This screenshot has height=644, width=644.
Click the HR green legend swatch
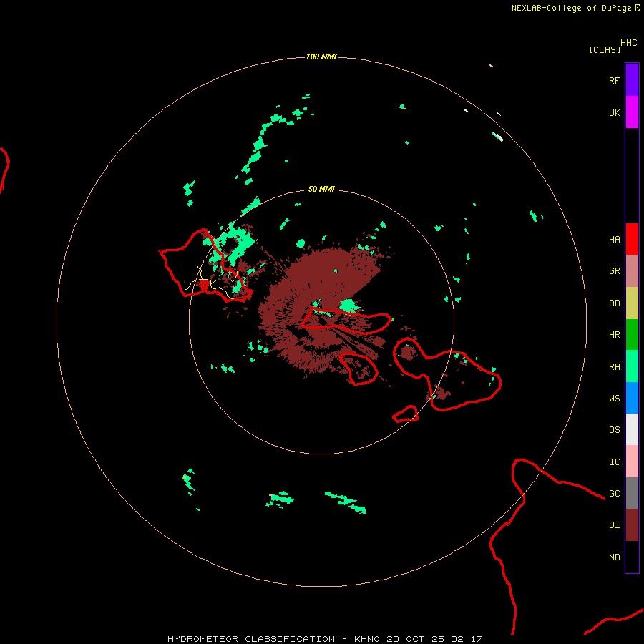[x=632, y=334]
